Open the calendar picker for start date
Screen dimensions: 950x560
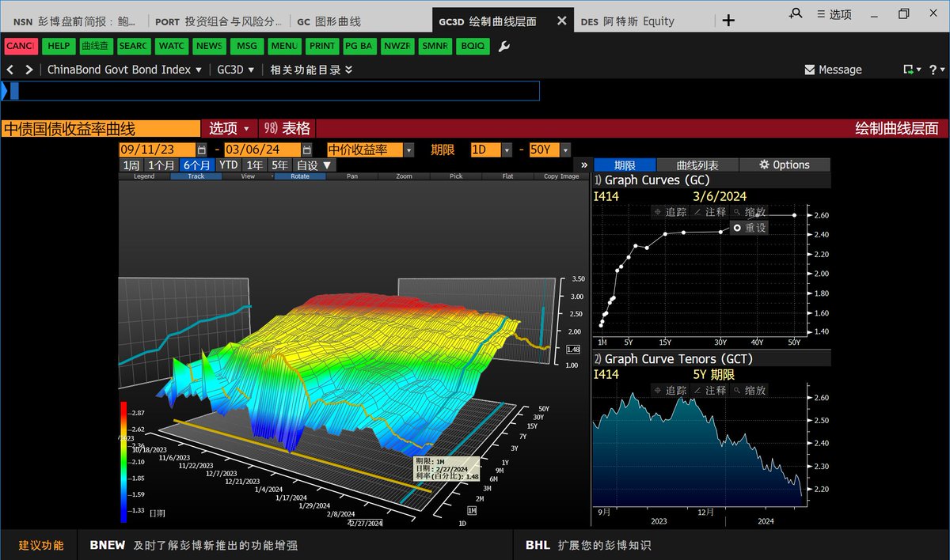pos(202,149)
